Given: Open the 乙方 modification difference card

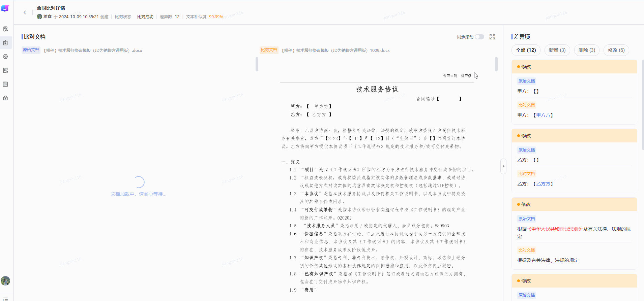Looking at the screenshot, I should point(574,161).
